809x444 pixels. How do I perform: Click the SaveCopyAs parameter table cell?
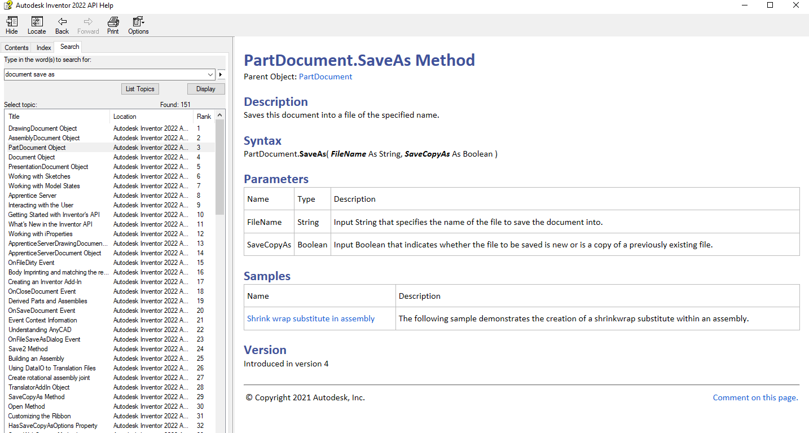(269, 244)
